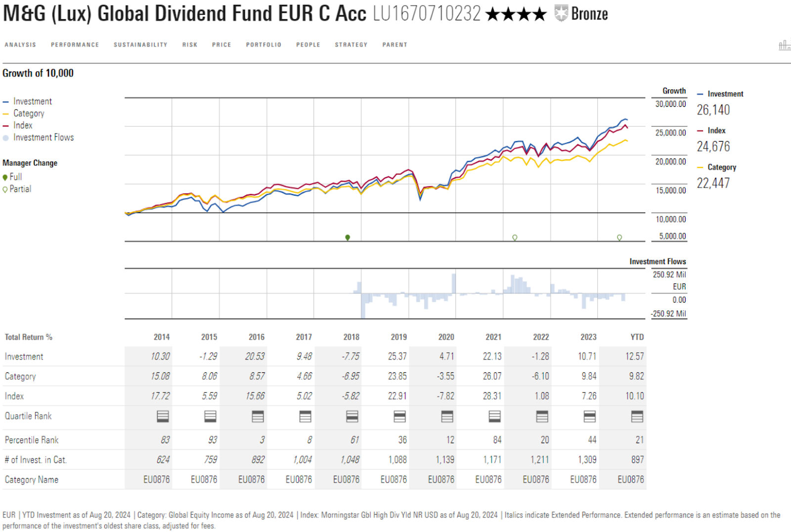Open the Parent tab
Image resolution: width=791 pixels, height=532 pixels.
click(395, 45)
